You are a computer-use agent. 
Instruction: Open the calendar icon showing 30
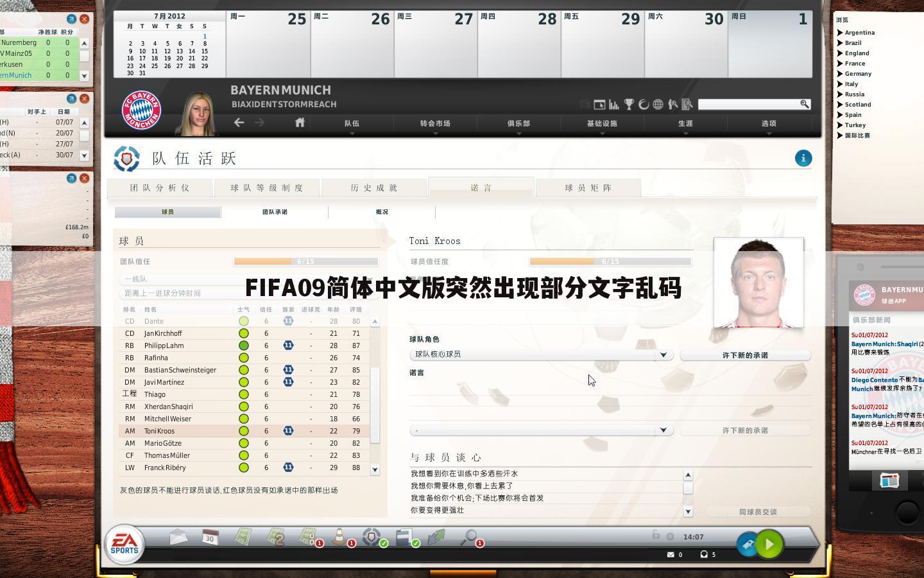pyautogui.click(x=210, y=537)
